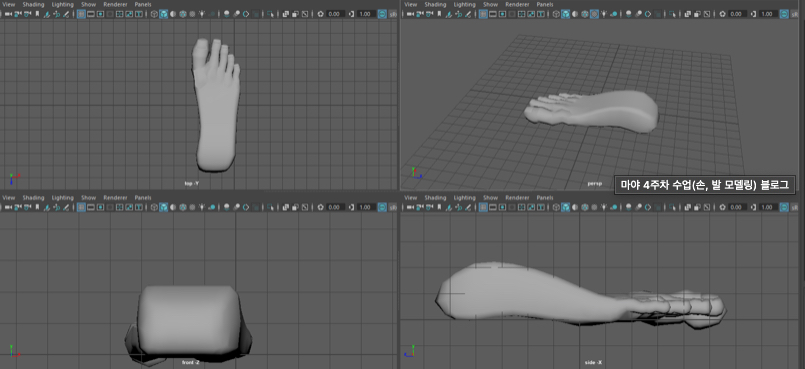Toggle Safe Title in persp panel
805x369 pixels.
pos(541,14)
